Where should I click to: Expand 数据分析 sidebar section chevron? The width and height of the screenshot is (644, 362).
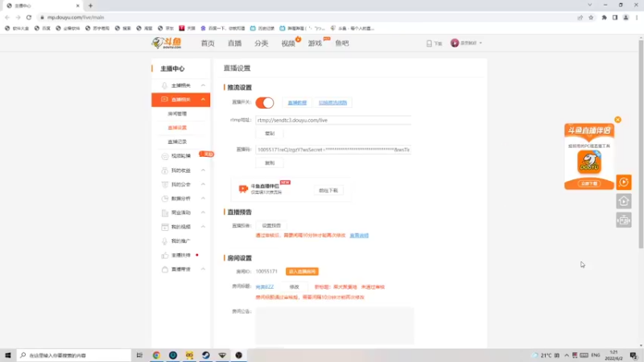click(203, 198)
